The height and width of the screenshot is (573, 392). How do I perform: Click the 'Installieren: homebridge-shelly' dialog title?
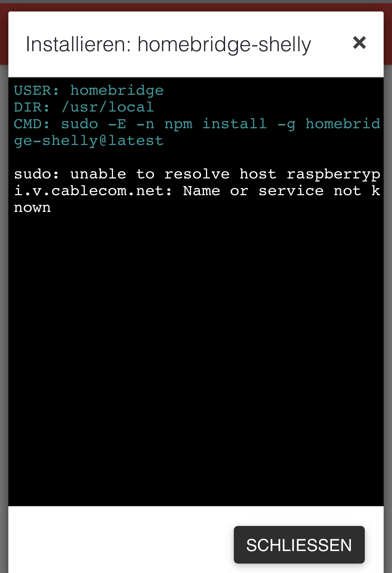(168, 45)
